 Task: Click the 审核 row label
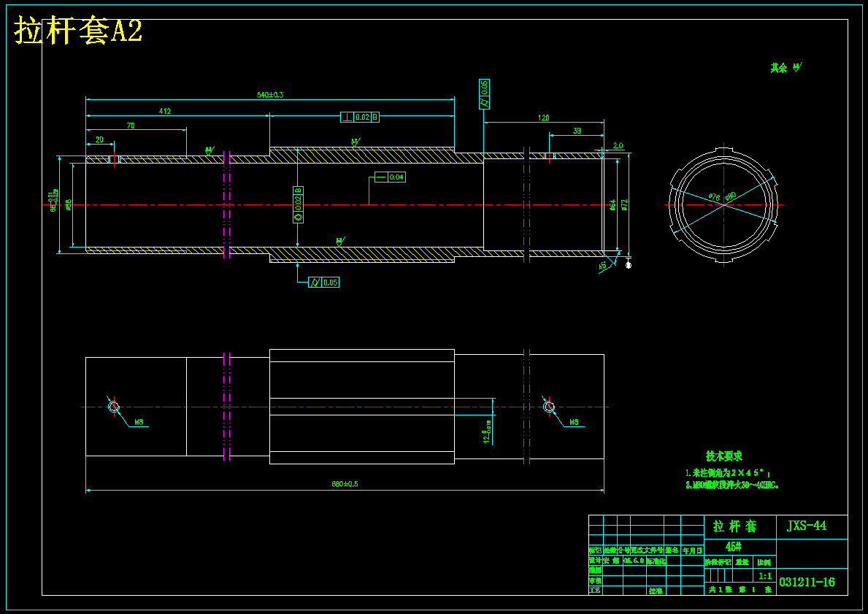point(595,580)
